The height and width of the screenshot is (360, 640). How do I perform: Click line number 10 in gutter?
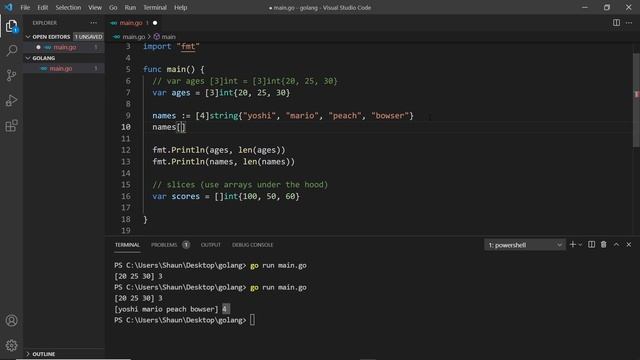pos(126,127)
